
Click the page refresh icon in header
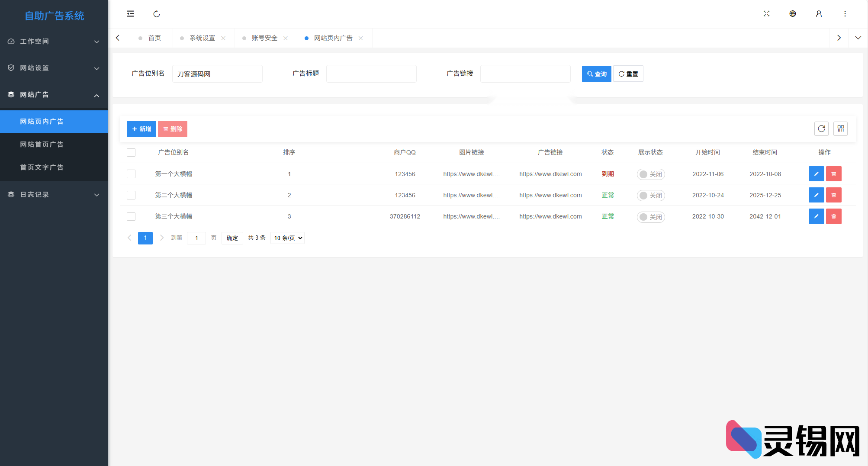pos(157,14)
